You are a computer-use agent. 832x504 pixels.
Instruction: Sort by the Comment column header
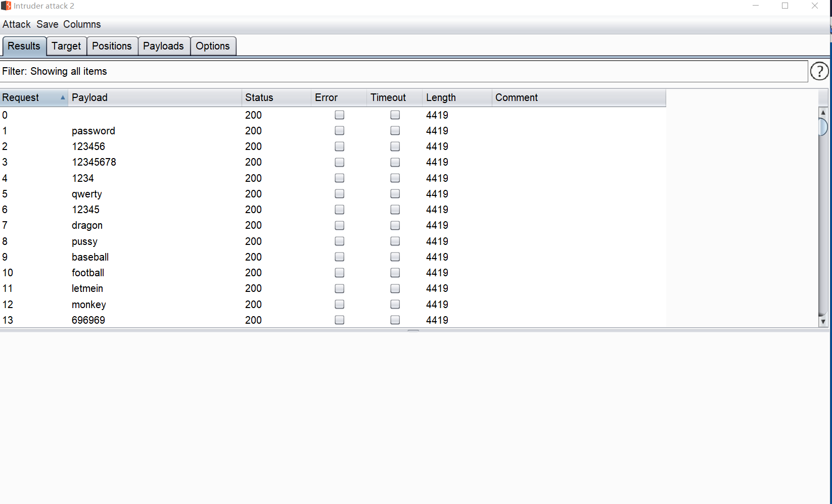pyautogui.click(x=579, y=97)
